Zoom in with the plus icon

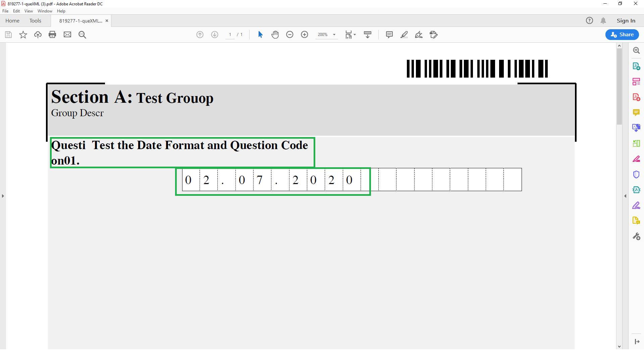[305, 35]
